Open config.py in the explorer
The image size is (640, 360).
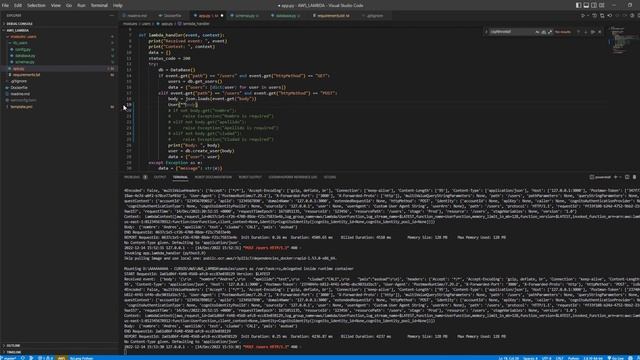(x=59, y=49)
